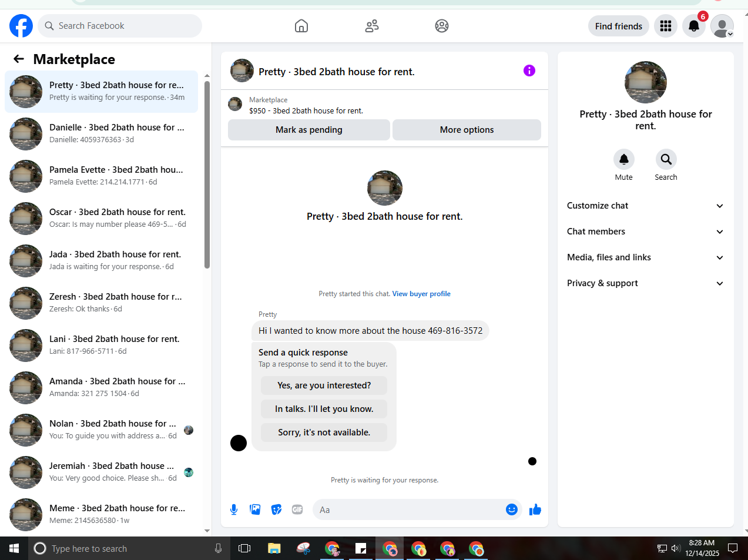
Task: Select Pretty's conversation in the list
Action: (101, 91)
